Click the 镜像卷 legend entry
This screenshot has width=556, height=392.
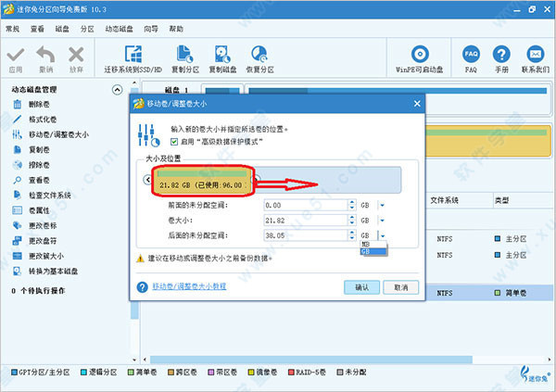click(263, 373)
